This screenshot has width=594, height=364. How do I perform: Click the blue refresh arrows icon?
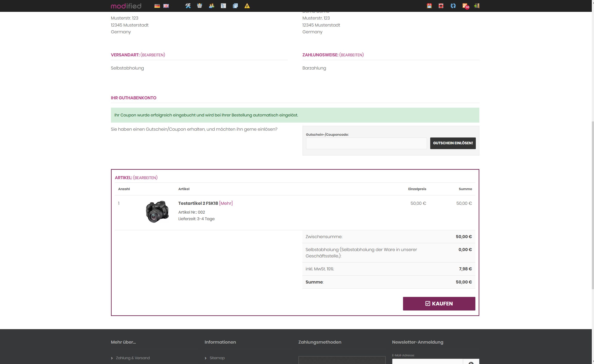453,6
